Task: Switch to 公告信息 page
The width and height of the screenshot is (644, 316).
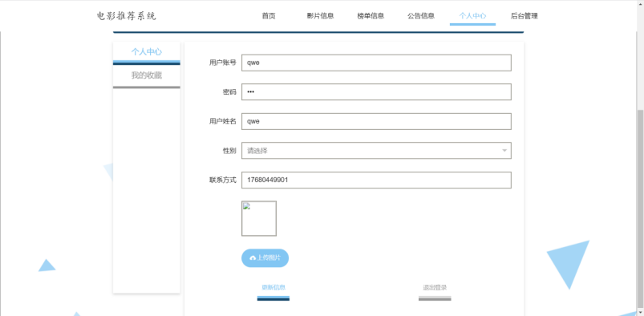Action: [x=421, y=16]
